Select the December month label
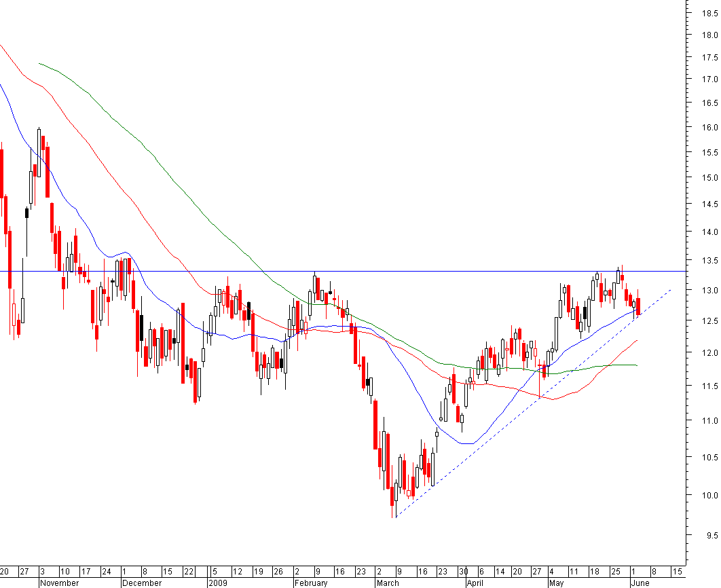Image resolution: width=721 pixels, height=588 pixels. (x=142, y=583)
